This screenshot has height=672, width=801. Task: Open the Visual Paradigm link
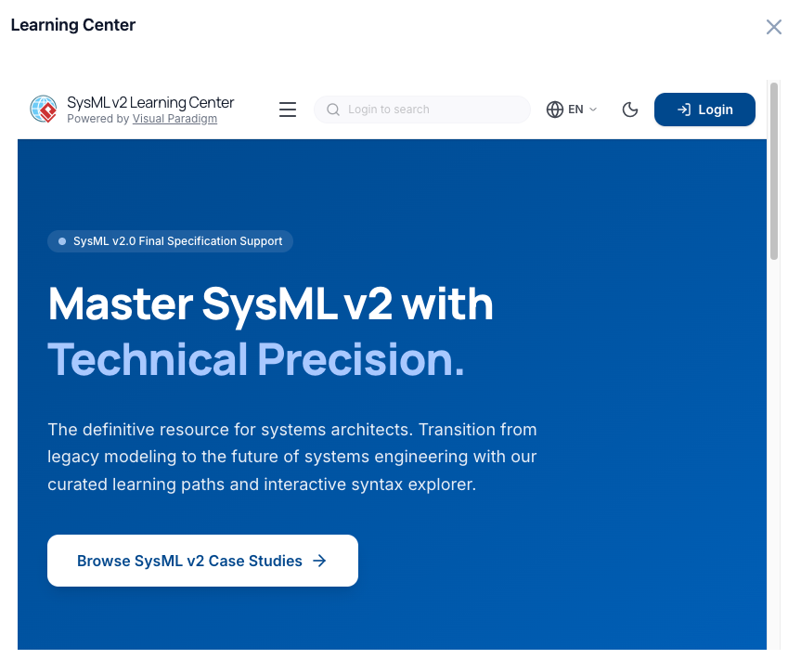pyautogui.click(x=174, y=119)
